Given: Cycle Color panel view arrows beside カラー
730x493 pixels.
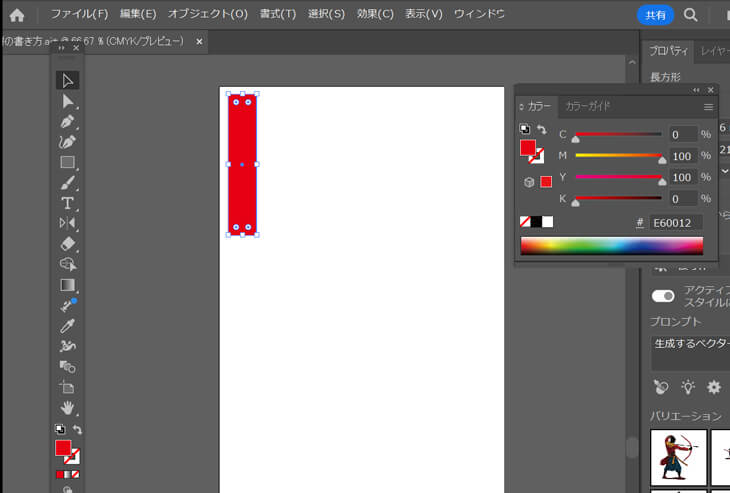Looking at the screenshot, I should coord(521,107).
